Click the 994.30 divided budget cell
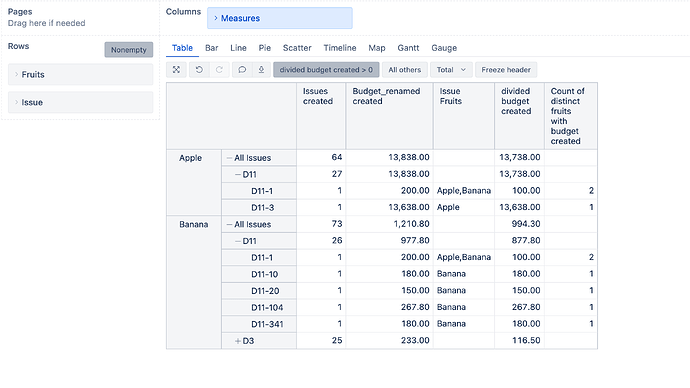Viewport: 690px width, 388px height. [x=519, y=224]
